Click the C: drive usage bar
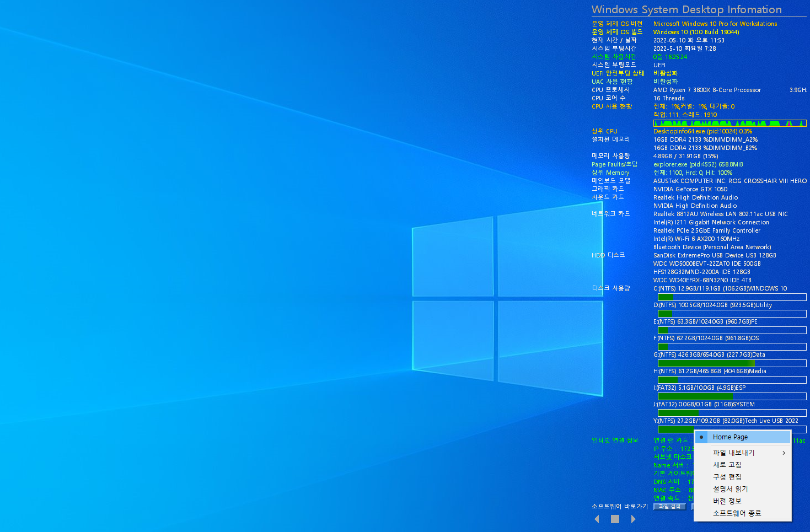This screenshot has height=532, width=810. click(732, 297)
